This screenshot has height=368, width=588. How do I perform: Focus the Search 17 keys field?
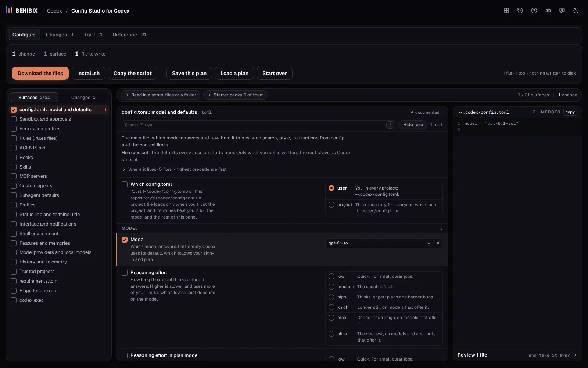point(254,125)
